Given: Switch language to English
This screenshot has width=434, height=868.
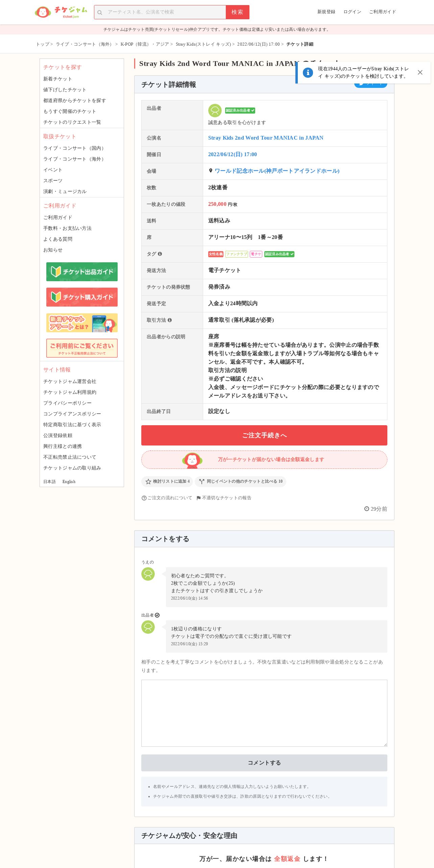Looking at the screenshot, I should point(69,482).
